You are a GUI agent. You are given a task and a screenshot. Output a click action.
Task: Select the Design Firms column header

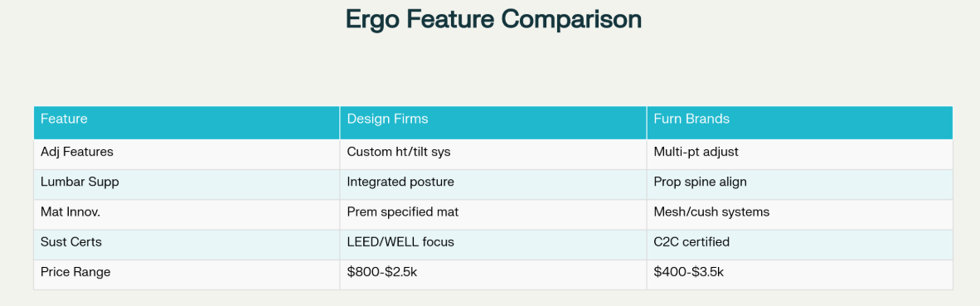click(x=493, y=123)
